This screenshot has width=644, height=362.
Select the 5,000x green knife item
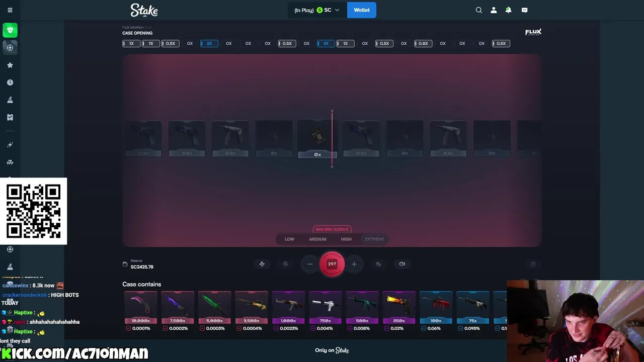(x=214, y=308)
